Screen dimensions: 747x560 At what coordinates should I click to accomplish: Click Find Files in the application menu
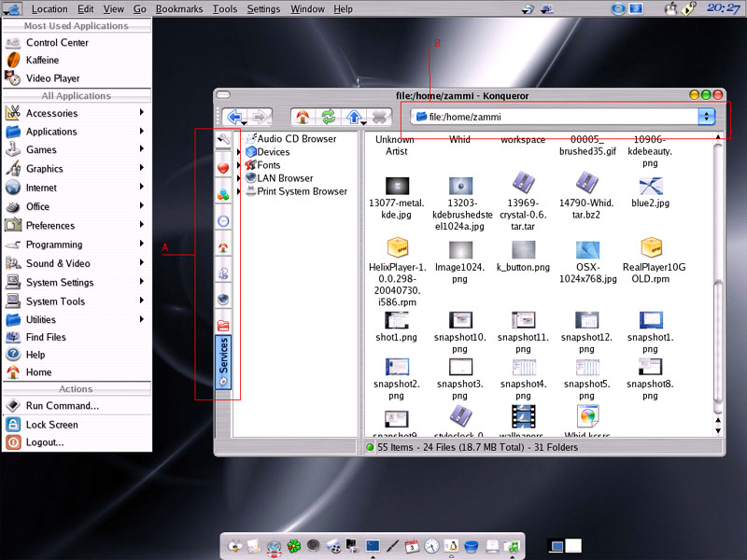[x=77, y=337]
